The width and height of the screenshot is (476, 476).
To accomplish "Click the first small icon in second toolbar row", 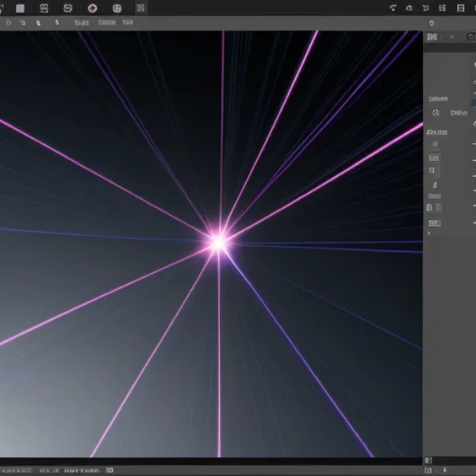I will pyautogui.click(x=9, y=22).
